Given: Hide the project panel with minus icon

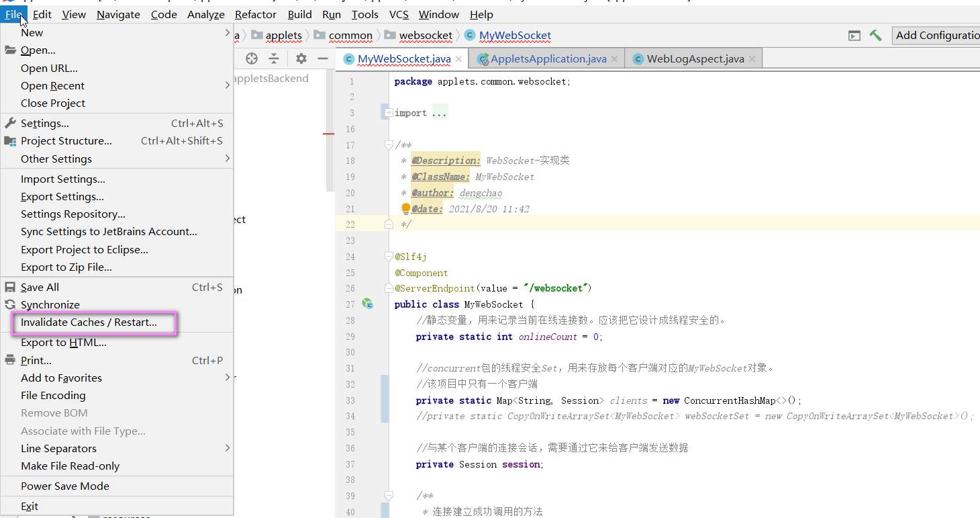Looking at the screenshot, I should 323,58.
